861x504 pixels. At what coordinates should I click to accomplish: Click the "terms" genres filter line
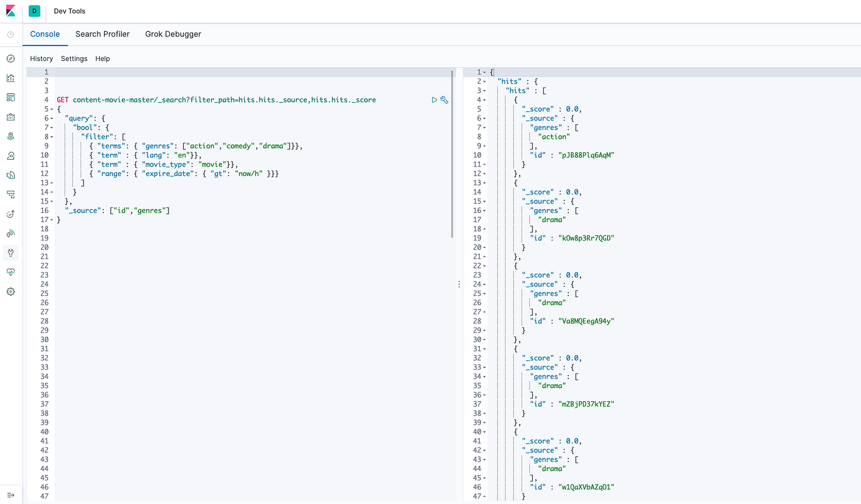[x=196, y=146]
